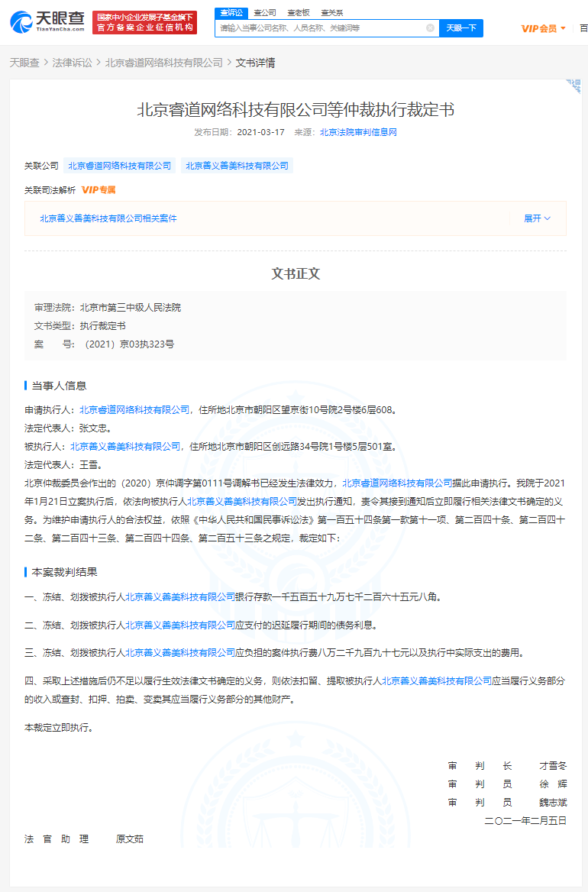Click the 天眼一下 search button
Viewport: 588px width, 892px height.
tap(461, 27)
